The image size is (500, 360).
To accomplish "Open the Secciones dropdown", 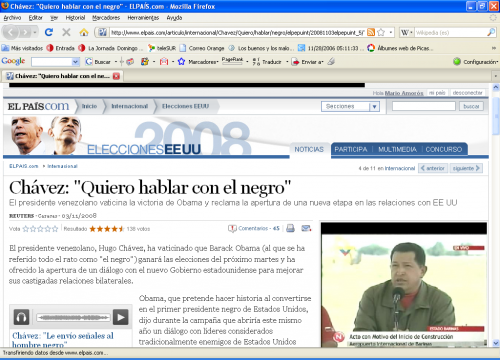I will coord(350,106).
